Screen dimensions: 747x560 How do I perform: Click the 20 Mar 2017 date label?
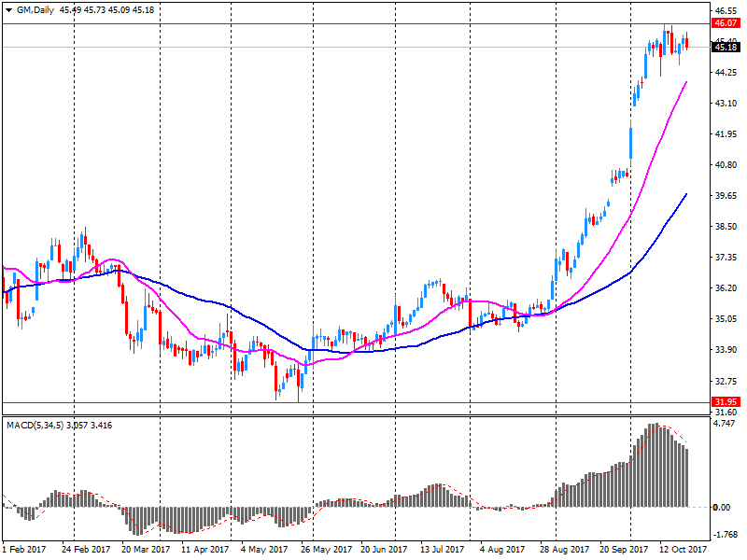pyautogui.click(x=146, y=550)
